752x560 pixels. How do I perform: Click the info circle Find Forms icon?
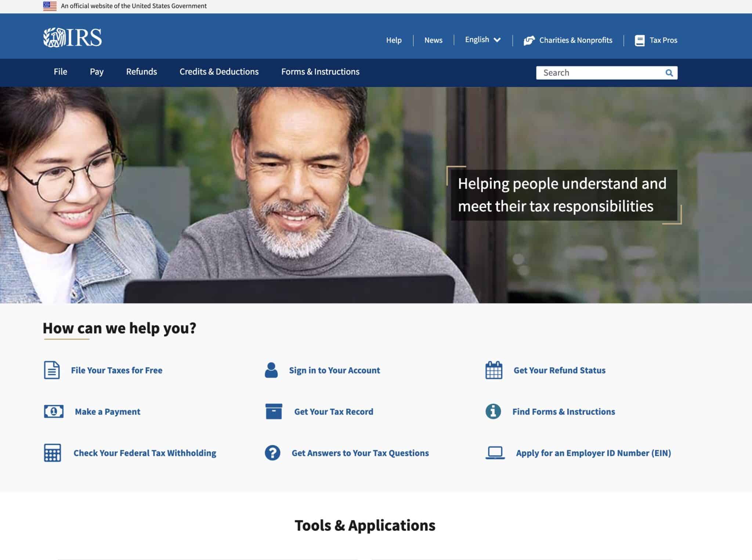click(x=493, y=411)
